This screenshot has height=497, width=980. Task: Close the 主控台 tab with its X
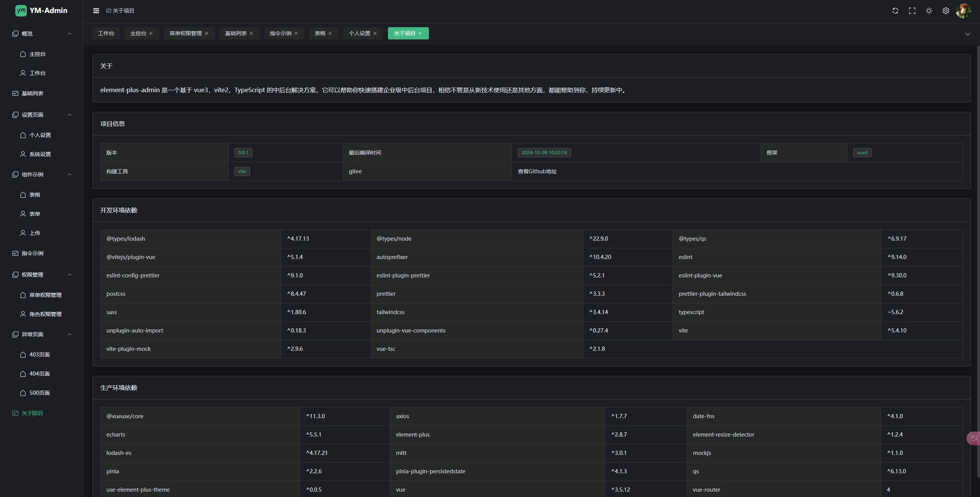click(x=151, y=33)
